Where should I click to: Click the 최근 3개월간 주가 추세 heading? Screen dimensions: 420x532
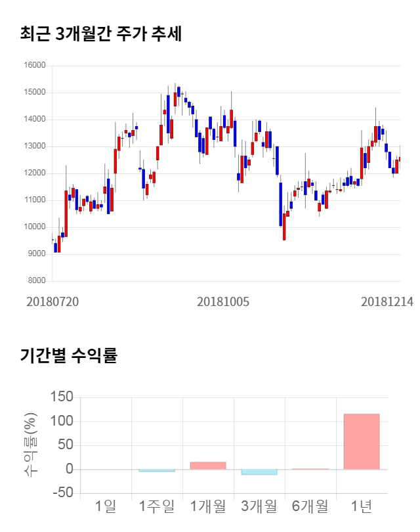tap(101, 33)
